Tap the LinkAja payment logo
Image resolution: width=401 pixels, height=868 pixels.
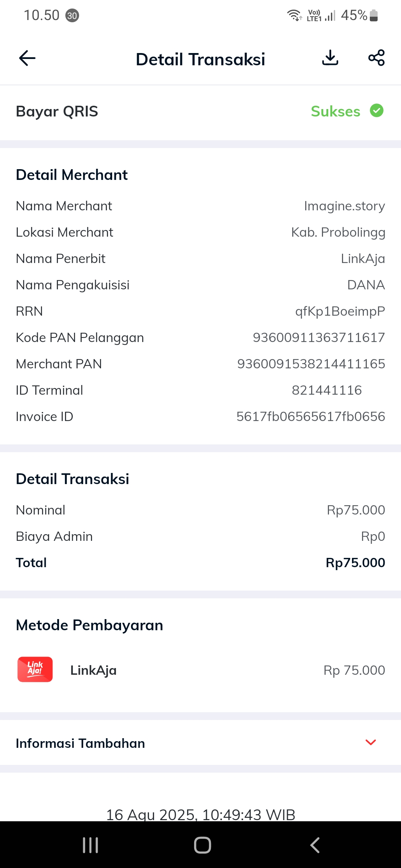click(x=35, y=670)
